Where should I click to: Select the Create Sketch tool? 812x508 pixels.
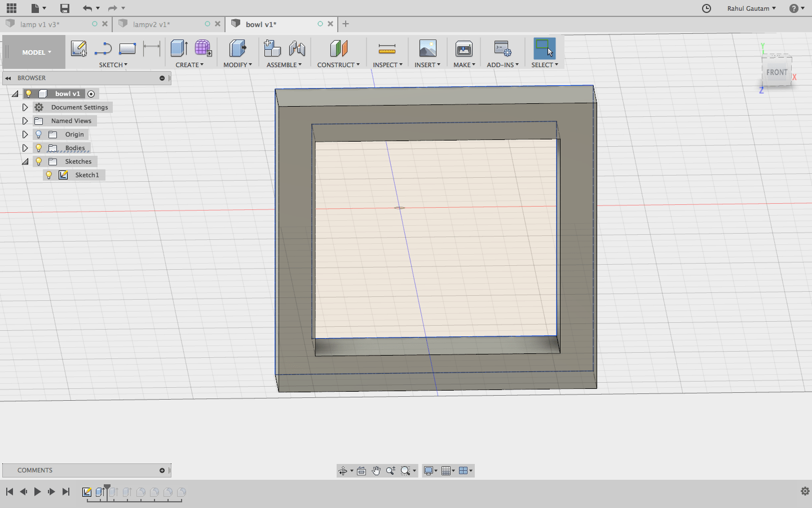tap(78, 49)
